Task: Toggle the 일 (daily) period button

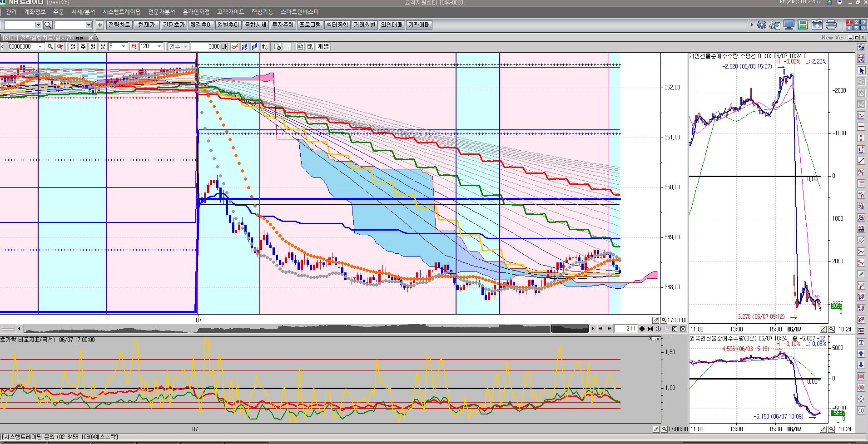Action: click(73, 46)
